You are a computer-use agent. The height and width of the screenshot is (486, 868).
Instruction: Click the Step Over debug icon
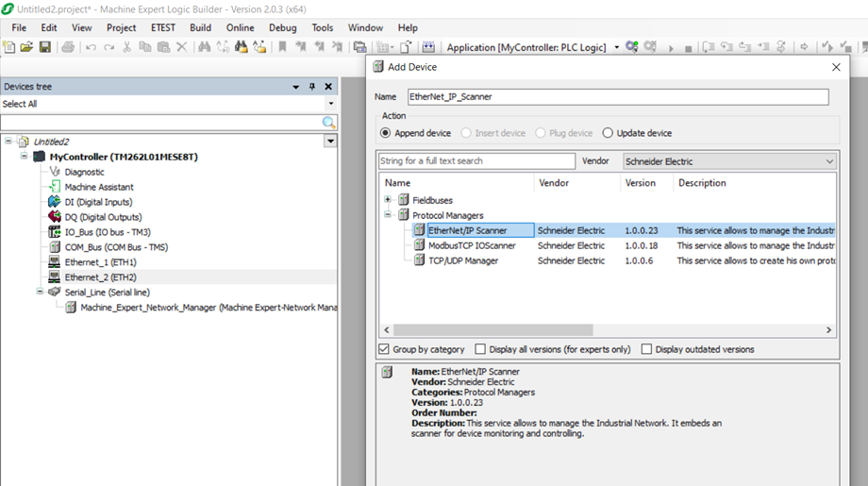708,47
